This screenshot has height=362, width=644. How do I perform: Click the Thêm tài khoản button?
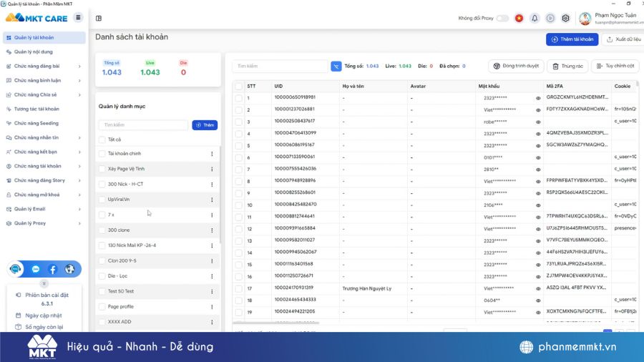coord(572,39)
